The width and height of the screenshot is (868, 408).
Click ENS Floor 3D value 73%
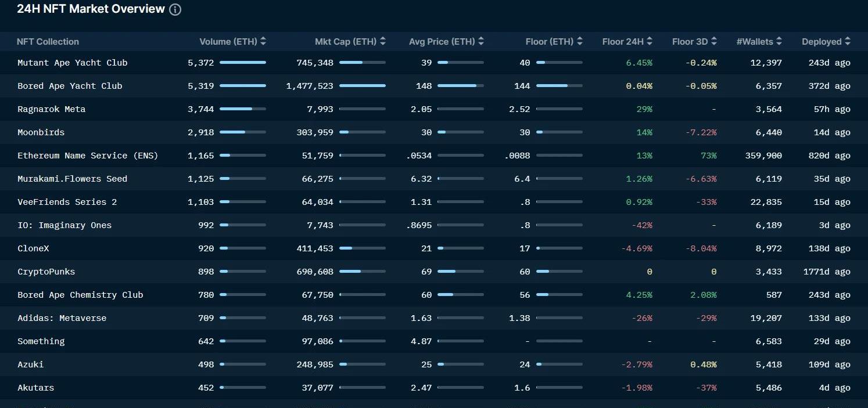[x=709, y=156]
